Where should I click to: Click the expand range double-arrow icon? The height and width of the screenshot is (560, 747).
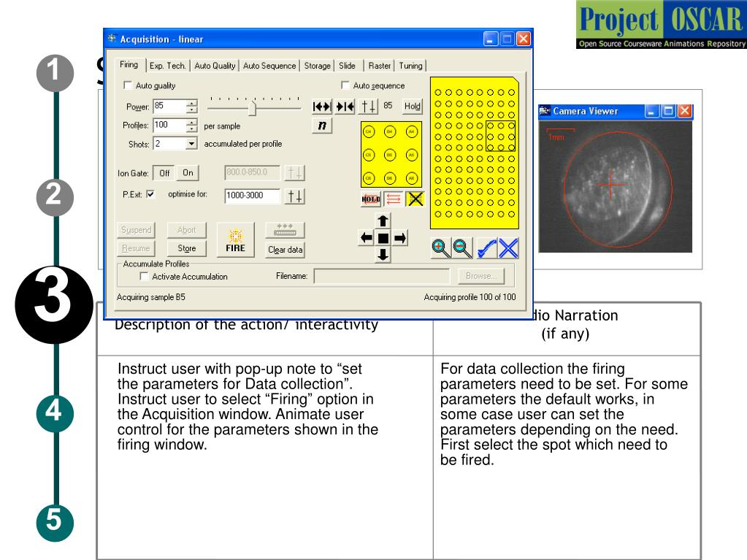[321, 106]
